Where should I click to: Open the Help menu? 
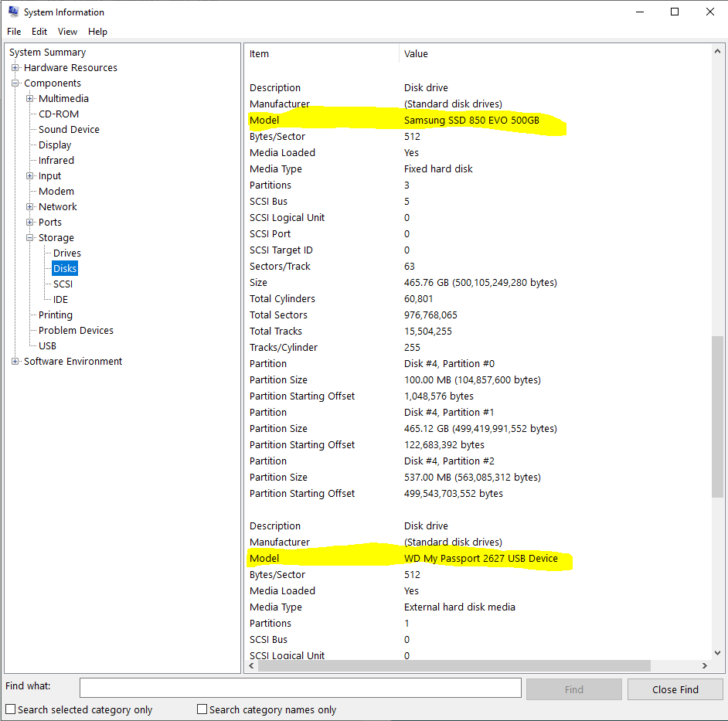97,32
